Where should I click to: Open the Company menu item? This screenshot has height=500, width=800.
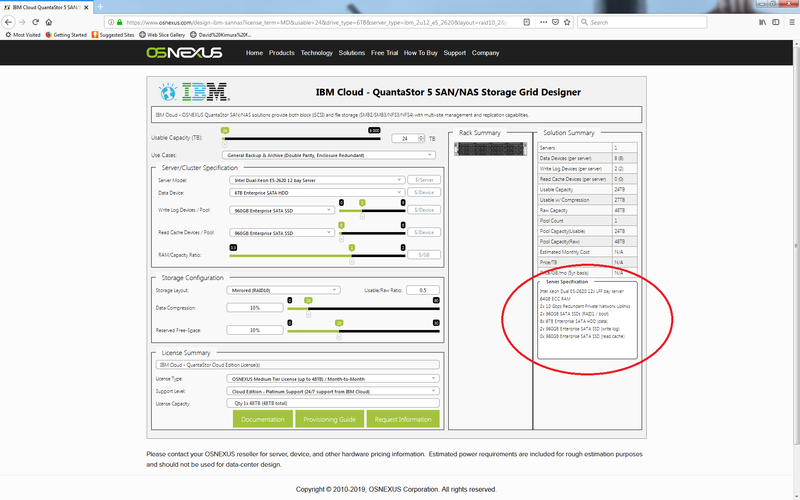(x=485, y=53)
